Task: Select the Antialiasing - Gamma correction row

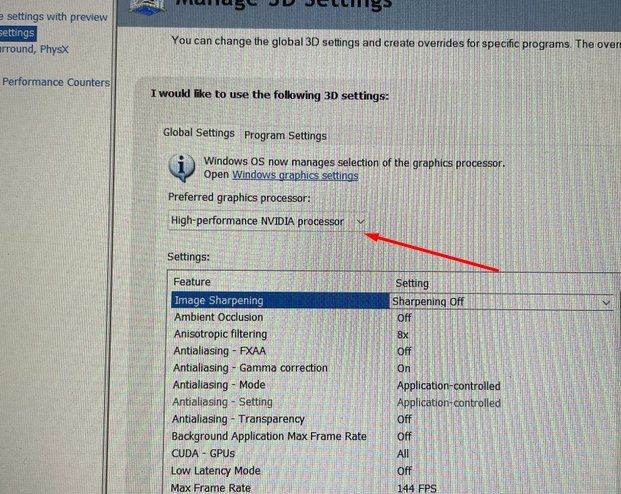Action: click(392, 368)
